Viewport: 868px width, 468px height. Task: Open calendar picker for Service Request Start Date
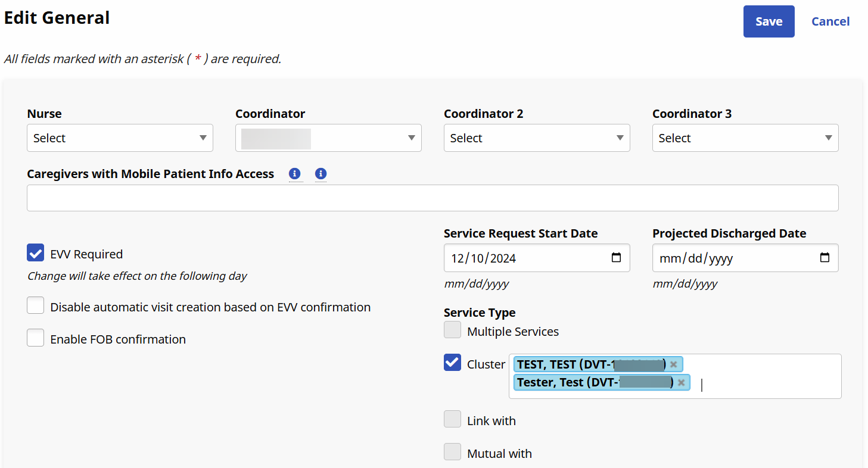tap(616, 258)
